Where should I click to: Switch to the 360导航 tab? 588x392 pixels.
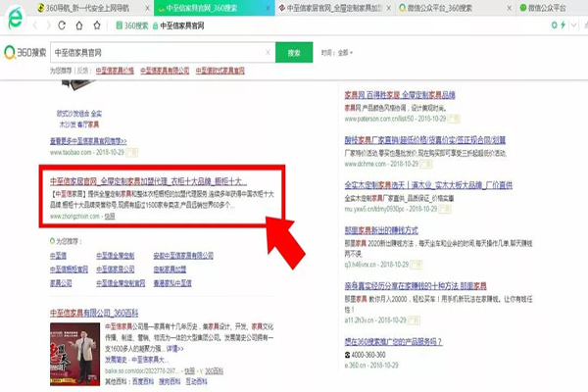tap(87, 8)
